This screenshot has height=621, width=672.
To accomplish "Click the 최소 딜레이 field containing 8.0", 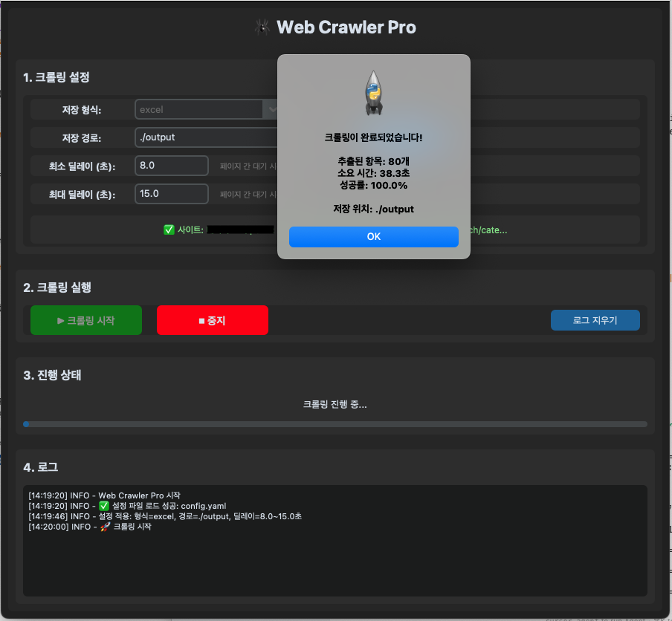I will tap(171, 166).
